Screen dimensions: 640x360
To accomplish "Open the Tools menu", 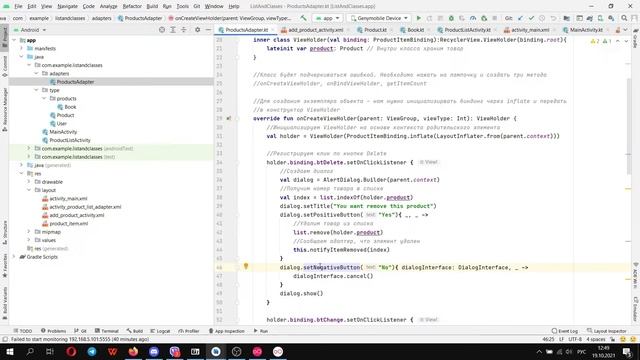I will pyautogui.click(x=182, y=6).
